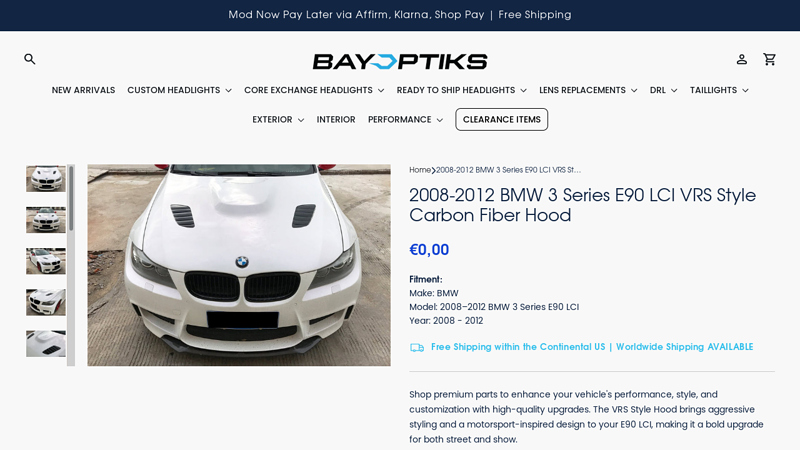Expand the Custom Headlights dropdown
Screen dimensions: 800x450
[x=180, y=90]
